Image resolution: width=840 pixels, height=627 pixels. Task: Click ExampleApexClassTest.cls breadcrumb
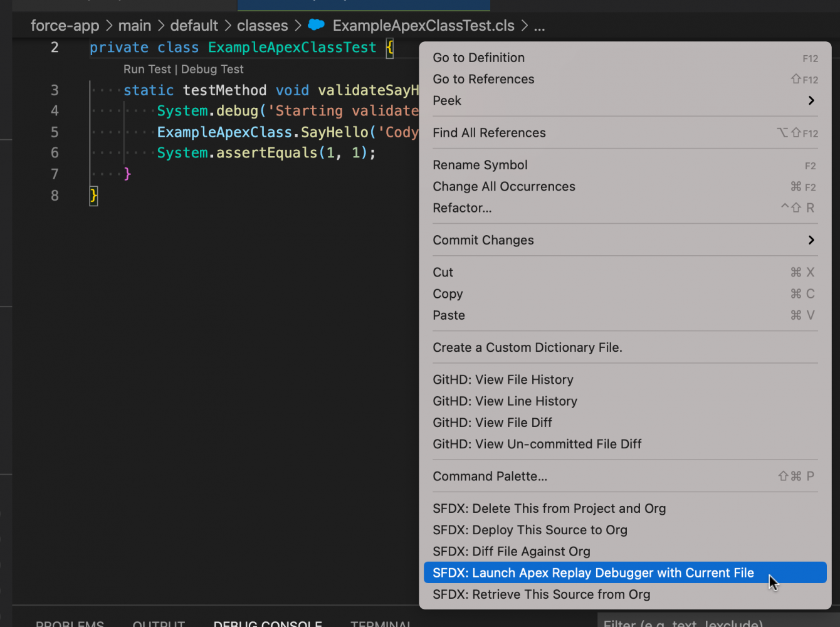click(x=424, y=26)
